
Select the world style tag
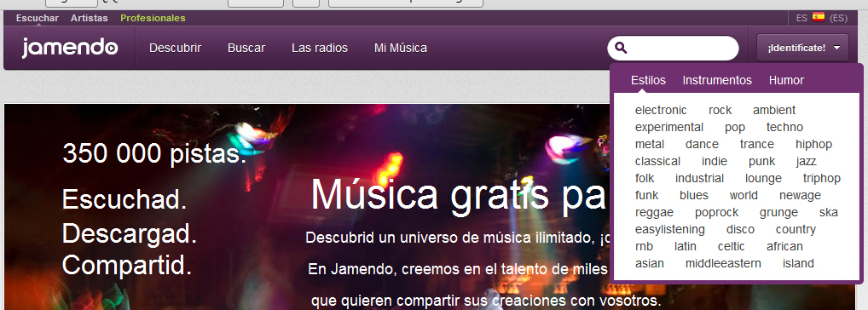pos(744,195)
